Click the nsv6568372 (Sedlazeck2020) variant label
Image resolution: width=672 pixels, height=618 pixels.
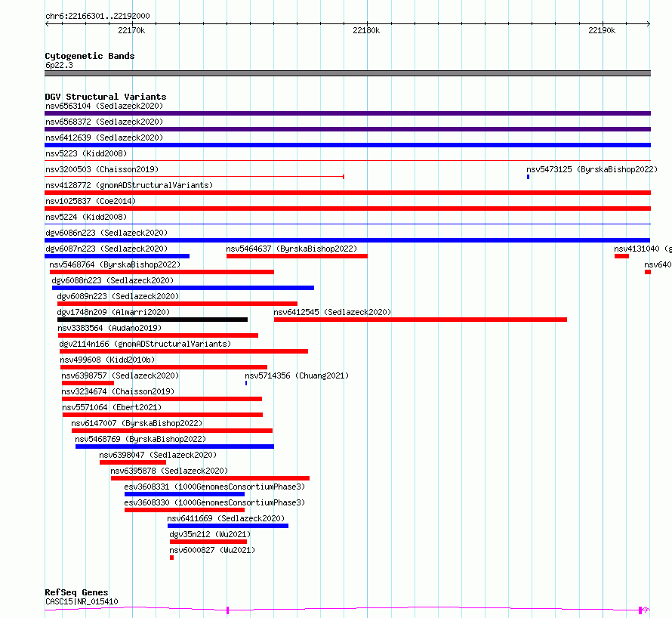104,122
